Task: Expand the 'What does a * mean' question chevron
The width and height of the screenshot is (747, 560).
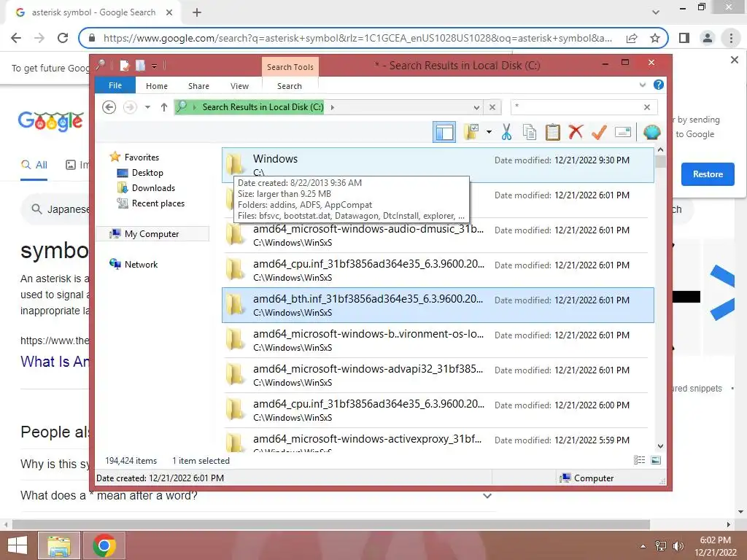Action: pos(487,496)
